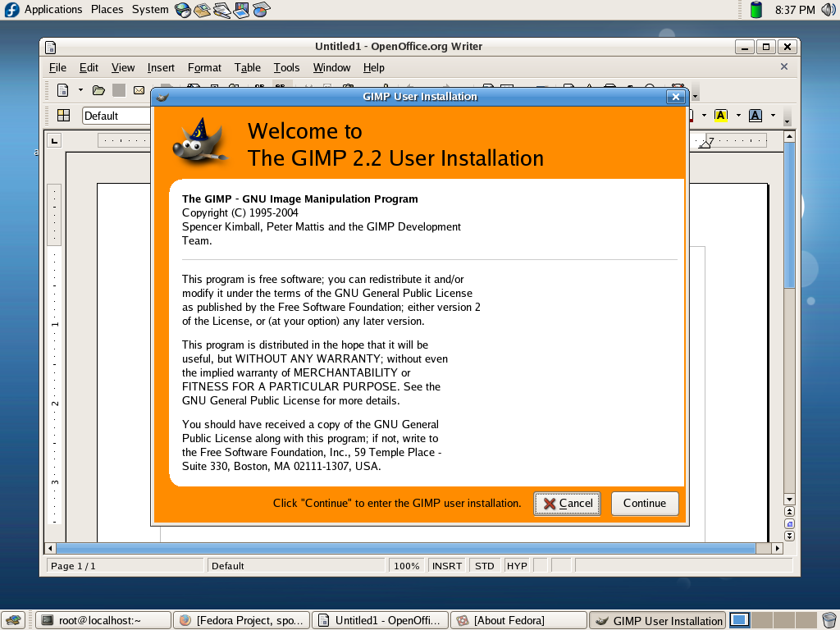The image size is (840, 630).
Task: Open the Tools menu in Writer
Action: (x=286, y=67)
